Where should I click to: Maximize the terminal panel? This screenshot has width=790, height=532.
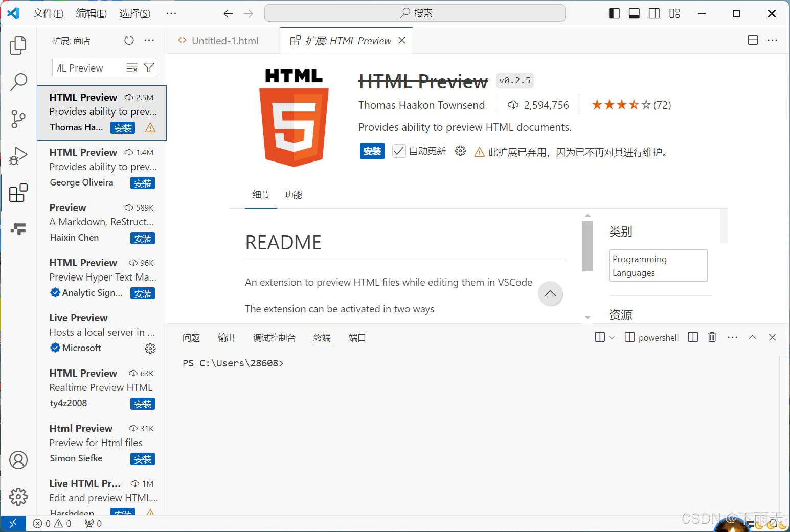click(x=753, y=337)
